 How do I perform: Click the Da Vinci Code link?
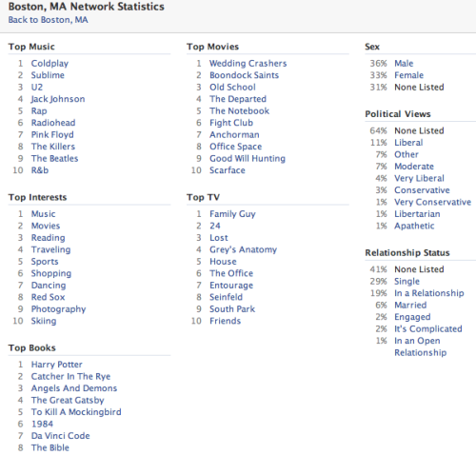point(61,436)
